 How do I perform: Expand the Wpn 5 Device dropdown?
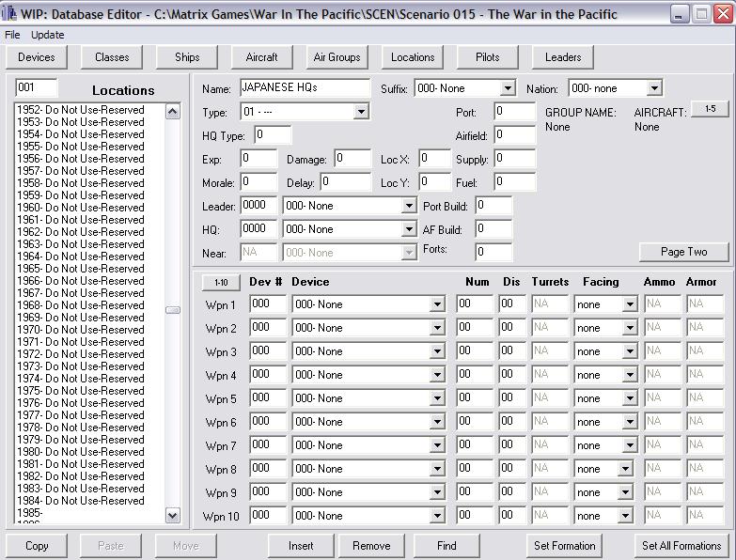point(437,398)
